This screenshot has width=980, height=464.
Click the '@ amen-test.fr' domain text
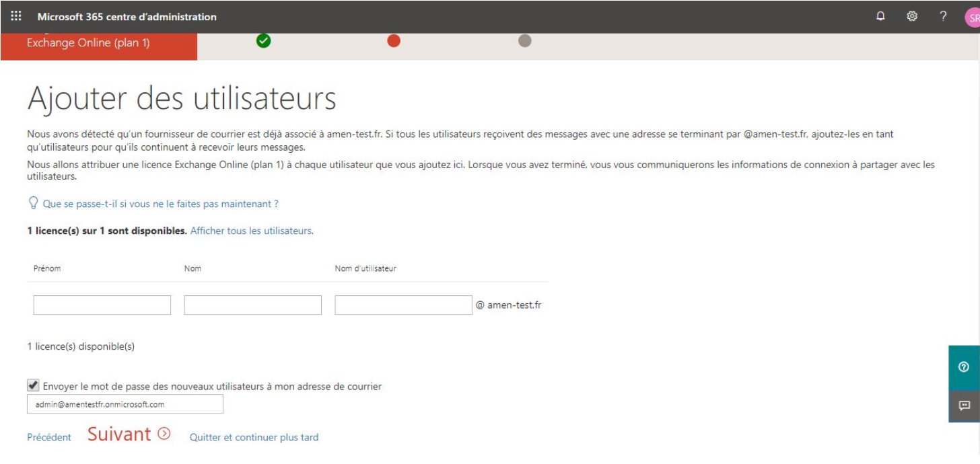[508, 305]
